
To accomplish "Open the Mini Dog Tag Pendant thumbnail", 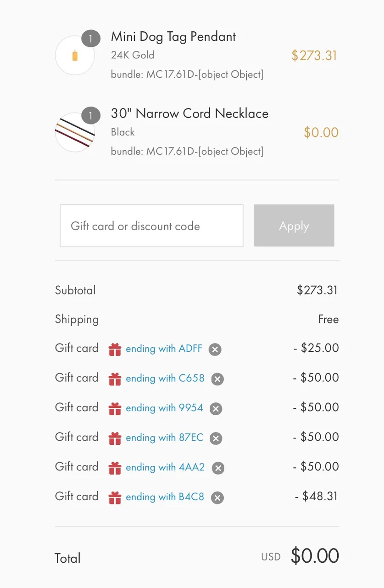I will (75, 56).
